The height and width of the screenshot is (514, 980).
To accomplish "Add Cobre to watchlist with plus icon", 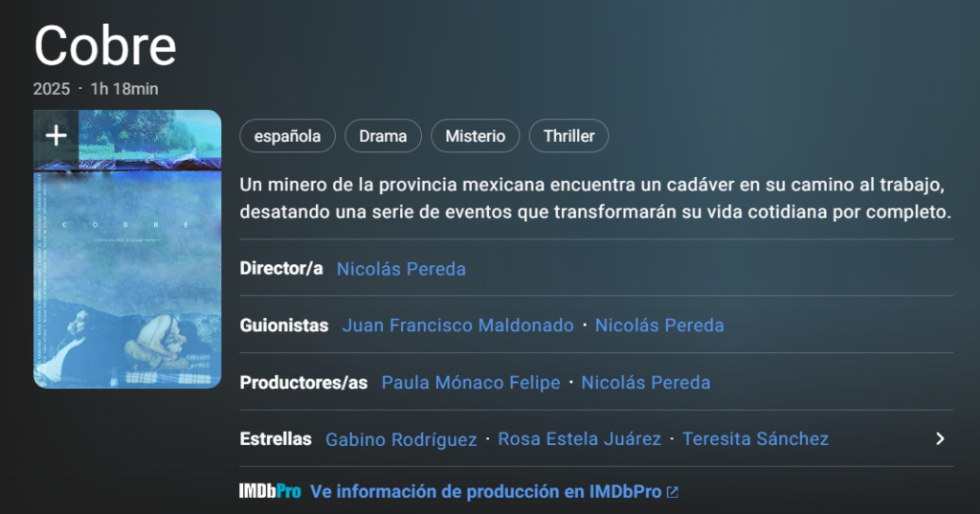I will (56, 135).
